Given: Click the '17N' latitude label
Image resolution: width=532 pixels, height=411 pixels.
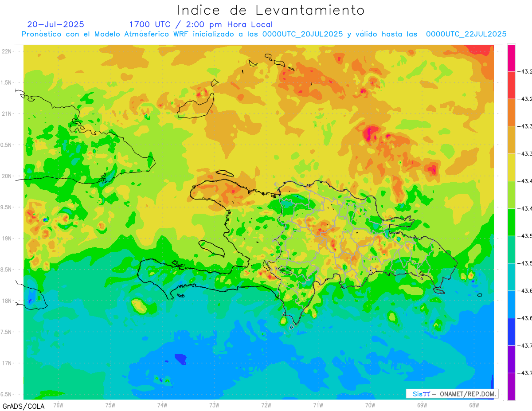Looking at the screenshot, I should [x=8, y=363].
